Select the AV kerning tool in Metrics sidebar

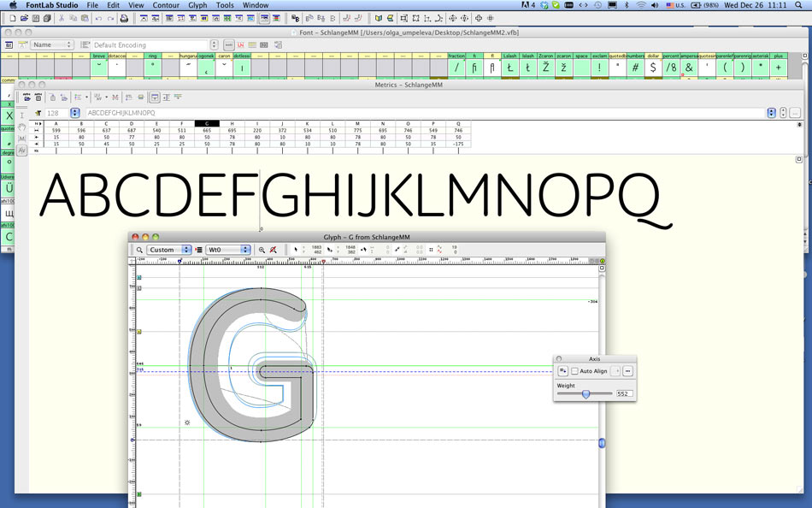21,151
